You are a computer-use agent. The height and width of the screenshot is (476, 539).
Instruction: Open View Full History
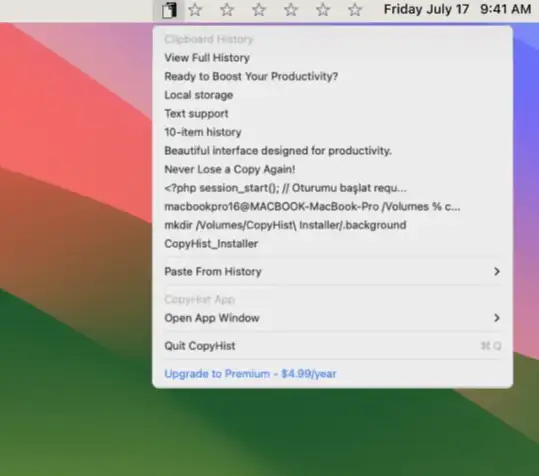coord(332,58)
